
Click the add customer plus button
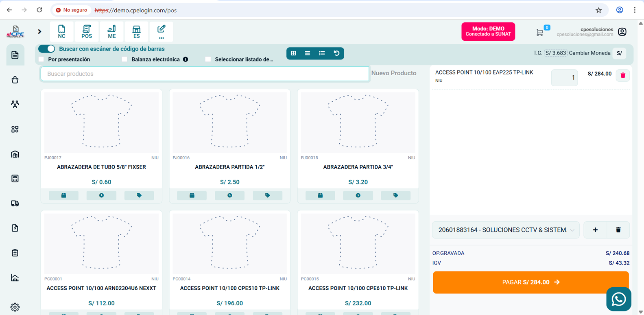tap(595, 230)
